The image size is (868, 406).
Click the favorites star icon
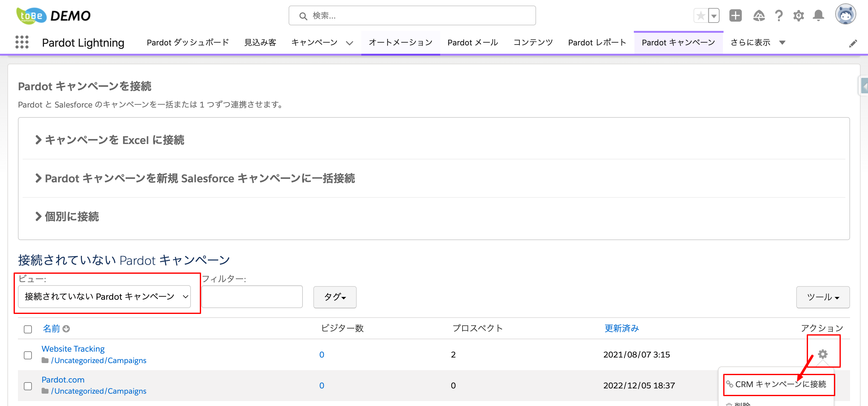click(701, 15)
